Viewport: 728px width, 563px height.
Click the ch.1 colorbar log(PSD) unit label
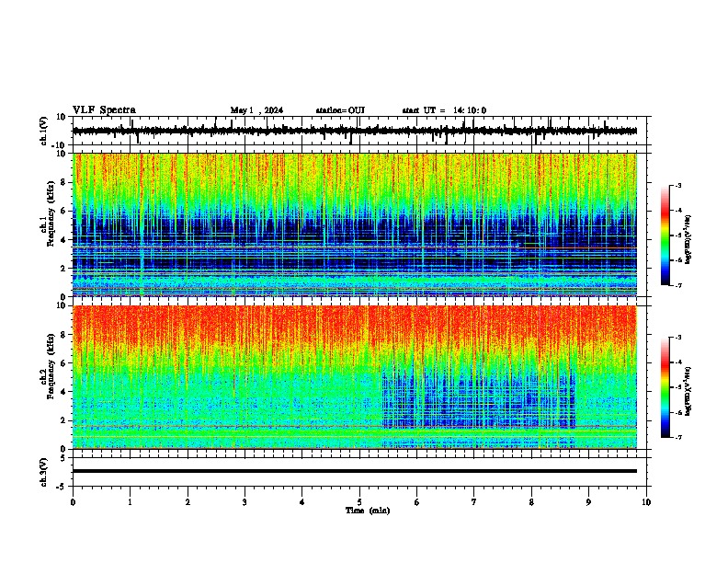688,240
